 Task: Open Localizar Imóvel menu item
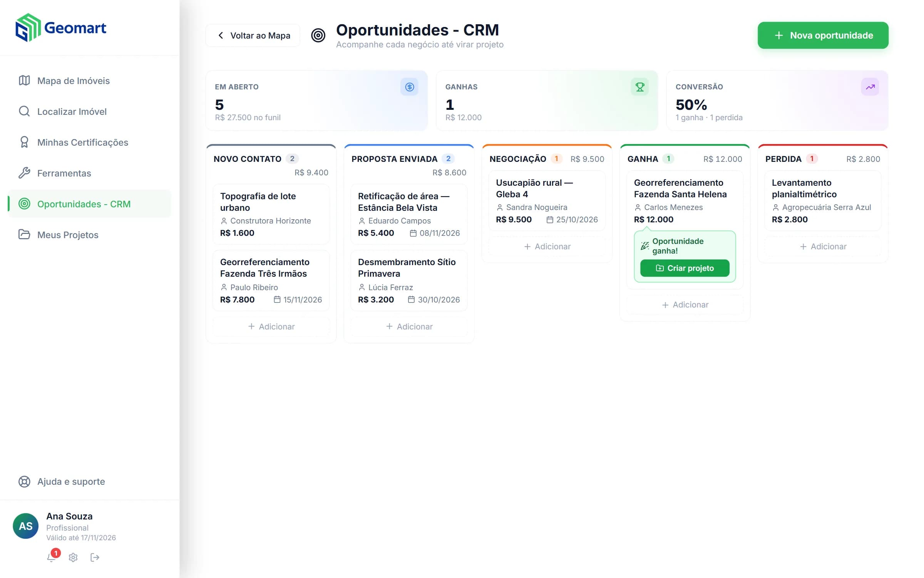tap(89, 111)
